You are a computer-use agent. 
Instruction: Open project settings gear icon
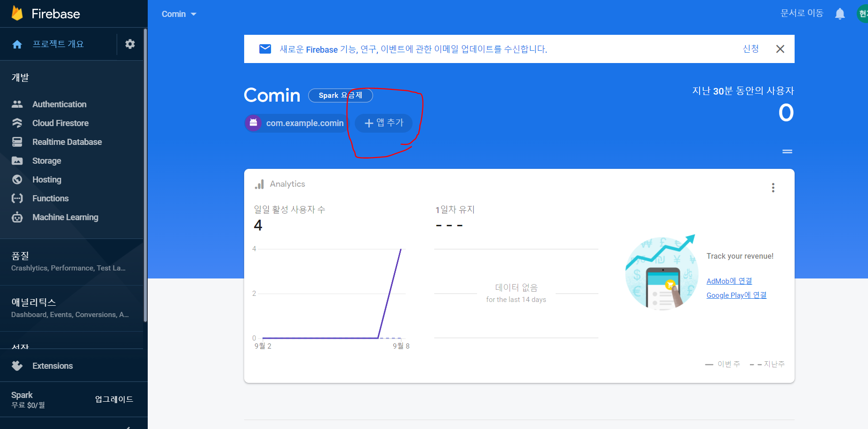(x=130, y=44)
